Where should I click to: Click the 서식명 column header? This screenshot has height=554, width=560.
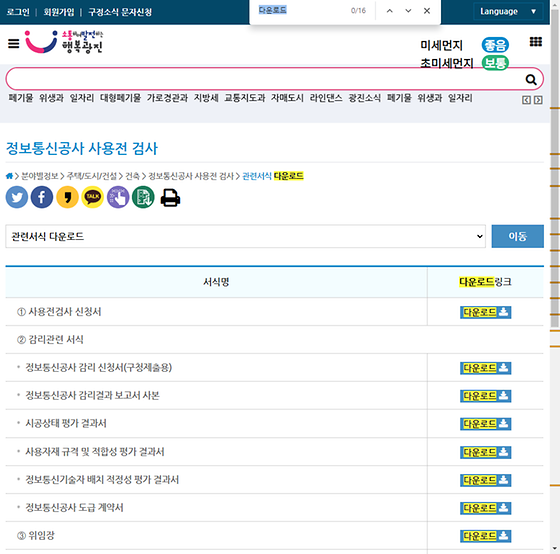tap(216, 282)
